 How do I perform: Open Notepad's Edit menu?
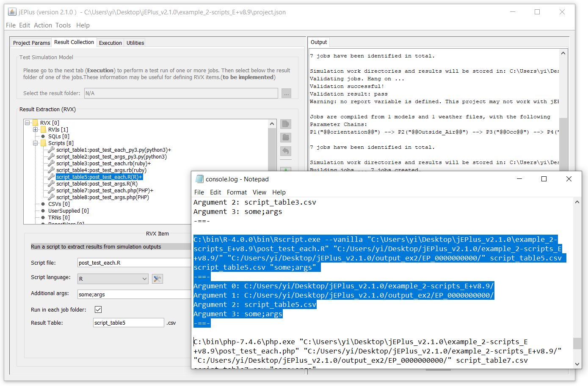pos(215,192)
